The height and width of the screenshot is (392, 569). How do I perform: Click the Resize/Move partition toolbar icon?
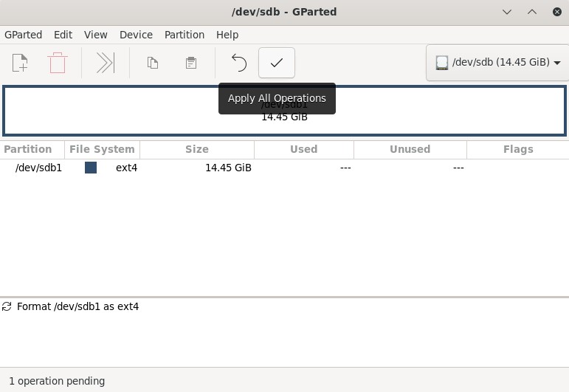(106, 63)
